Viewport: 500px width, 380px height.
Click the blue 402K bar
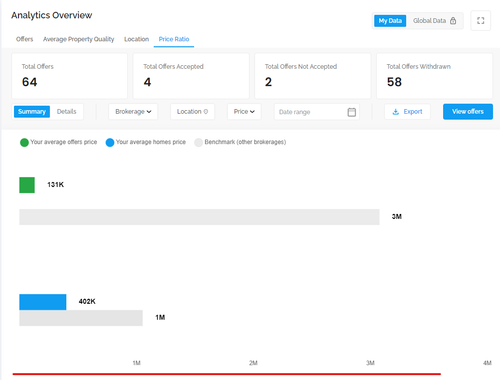tap(43, 302)
